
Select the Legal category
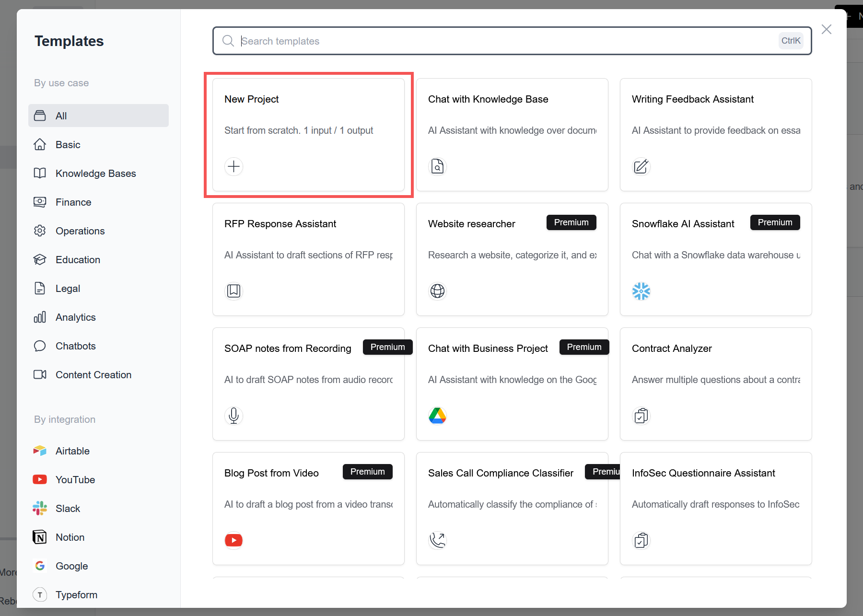[98, 288]
